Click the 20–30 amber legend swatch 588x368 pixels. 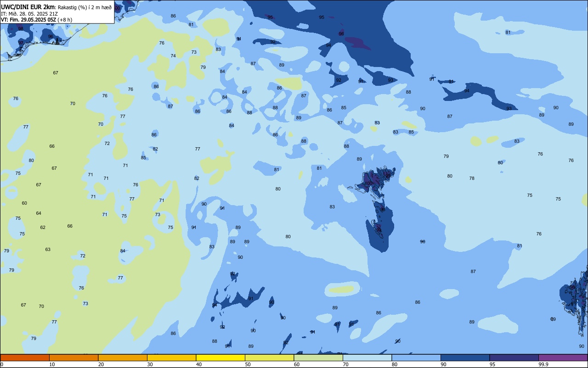(x=123, y=357)
